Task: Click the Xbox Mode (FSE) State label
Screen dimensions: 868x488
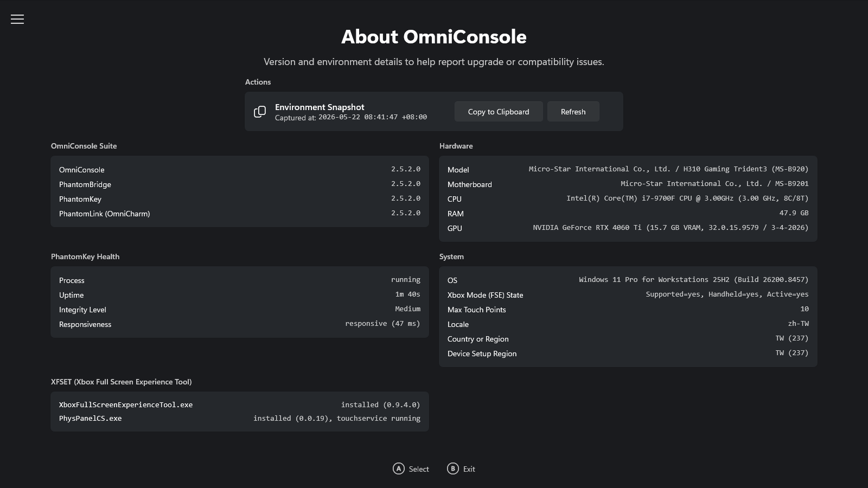Action: pyautogui.click(x=486, y=295)
